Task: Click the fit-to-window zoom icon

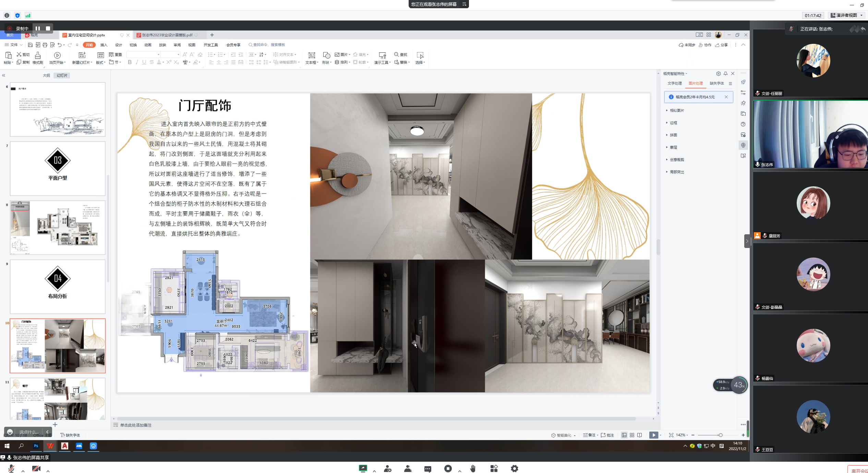Action: click(x=671, y=435)
